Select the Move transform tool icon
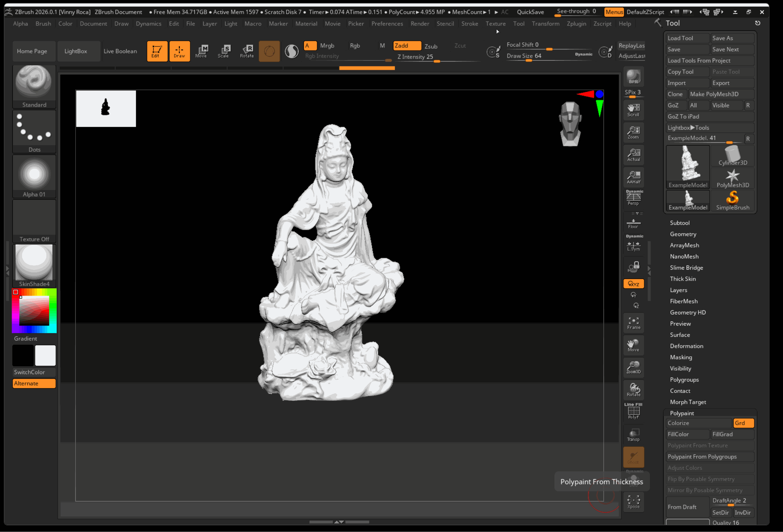The image size is (783, 532). [x=202, y=51]
